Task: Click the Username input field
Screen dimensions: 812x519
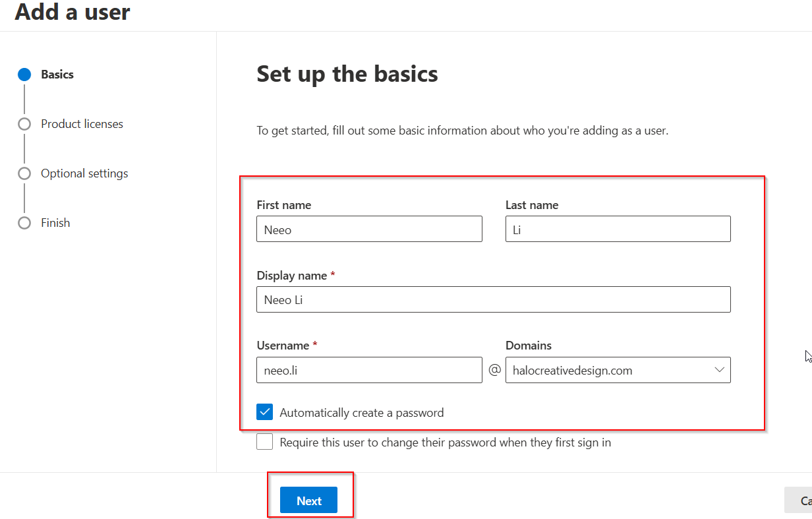Action: point(369,370)
